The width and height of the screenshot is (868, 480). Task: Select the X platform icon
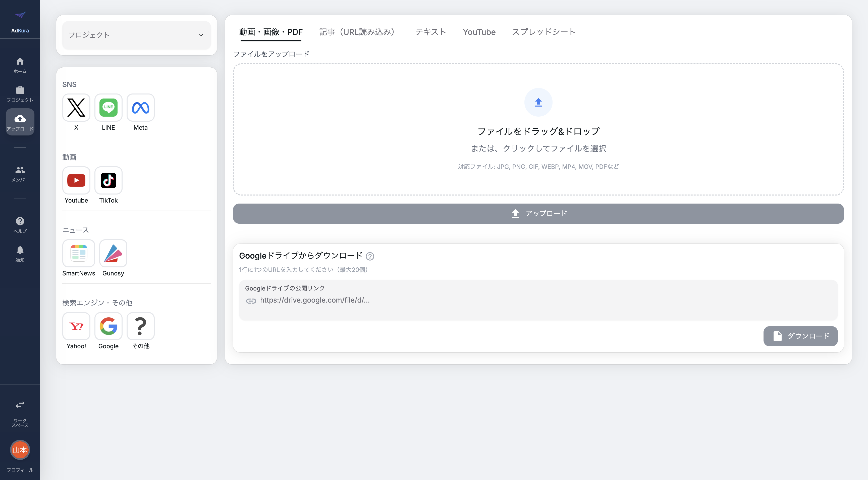(76, 108)
